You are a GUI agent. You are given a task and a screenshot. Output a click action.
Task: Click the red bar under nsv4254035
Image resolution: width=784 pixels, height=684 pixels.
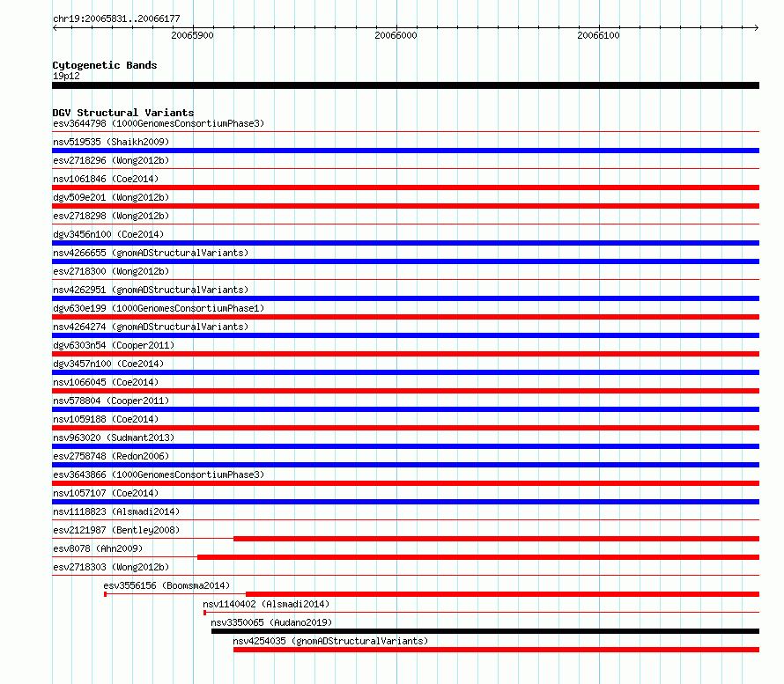pos(497,650)
